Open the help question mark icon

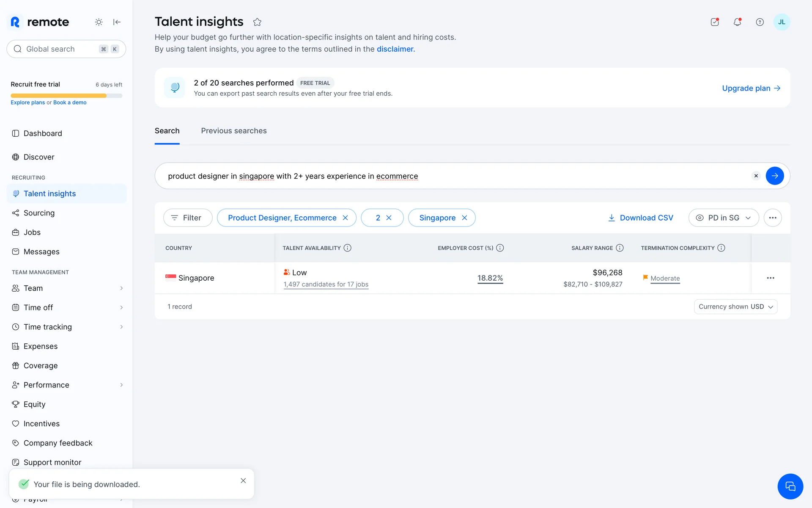click(760, 22)
